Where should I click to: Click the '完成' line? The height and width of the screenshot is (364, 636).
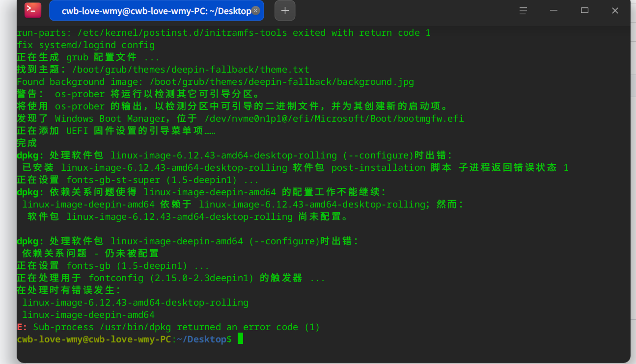point(27,143)
